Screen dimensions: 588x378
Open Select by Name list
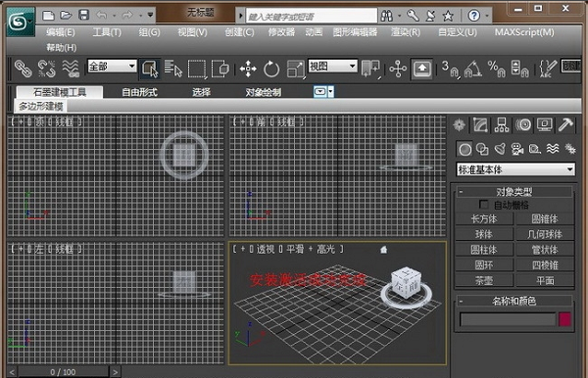[172, 69]
